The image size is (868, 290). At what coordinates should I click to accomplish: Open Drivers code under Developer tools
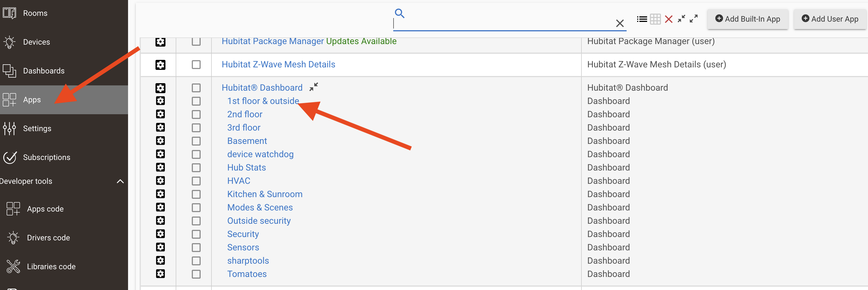[64, 238]
